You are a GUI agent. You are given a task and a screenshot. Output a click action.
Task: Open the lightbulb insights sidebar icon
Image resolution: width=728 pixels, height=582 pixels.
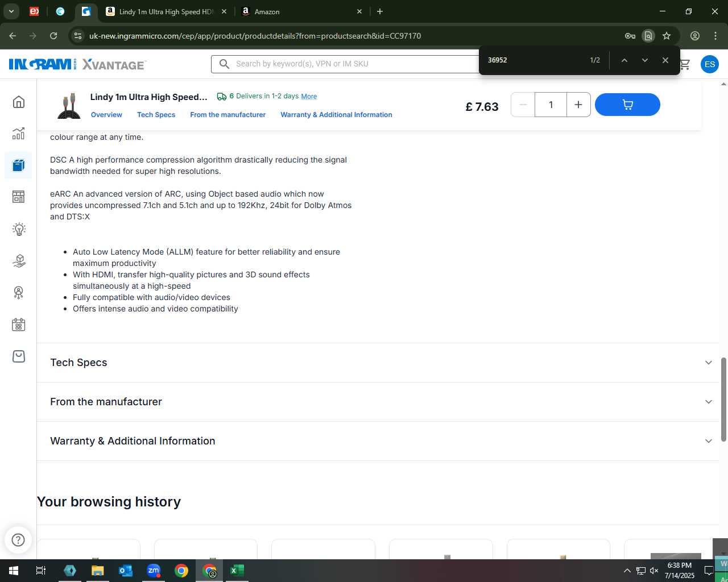[19, 229]
